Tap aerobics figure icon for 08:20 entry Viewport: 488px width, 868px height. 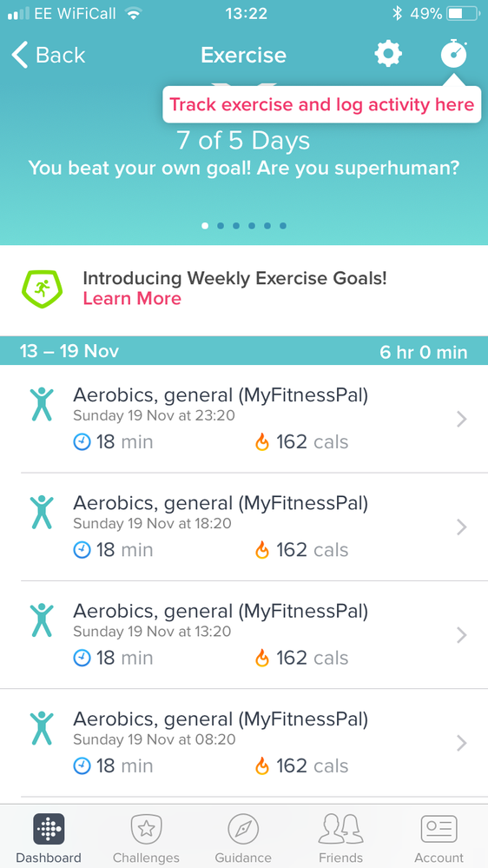click(x=42, y=728)
